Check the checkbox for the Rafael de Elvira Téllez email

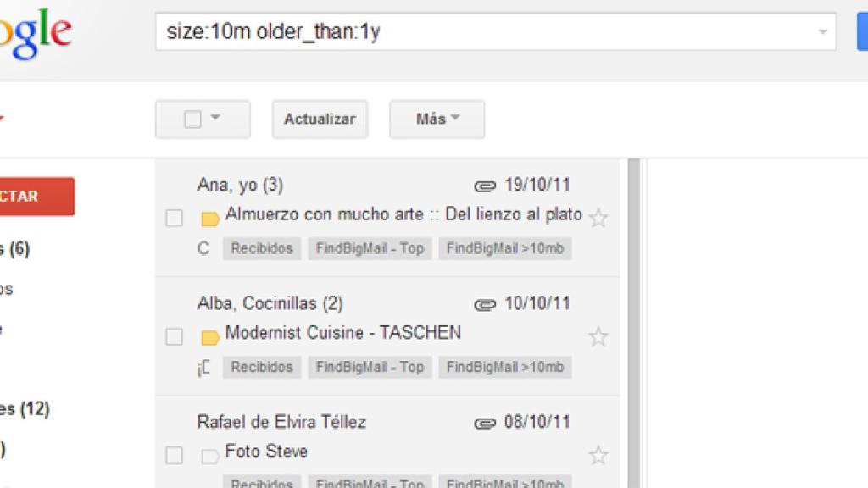coord(174,454)
